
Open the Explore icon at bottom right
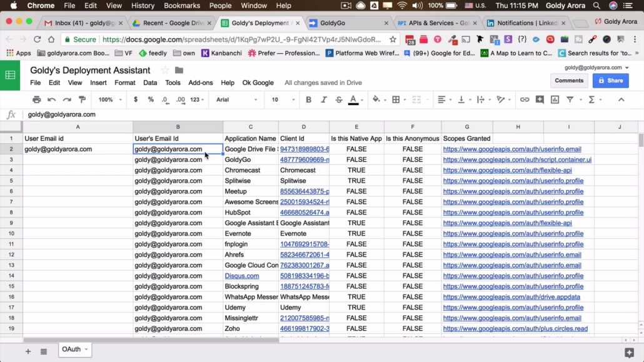629,352
